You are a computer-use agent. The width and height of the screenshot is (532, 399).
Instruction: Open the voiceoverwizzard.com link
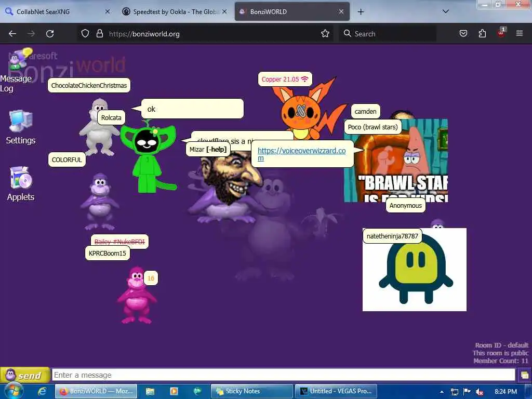tap(302, 154)
